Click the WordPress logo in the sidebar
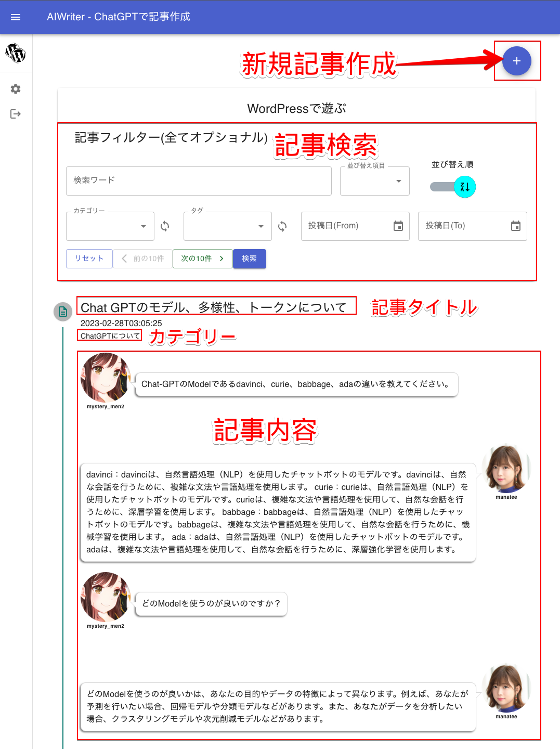The width and height of the screenshot is (560, 749). click(x=16, y=53)
